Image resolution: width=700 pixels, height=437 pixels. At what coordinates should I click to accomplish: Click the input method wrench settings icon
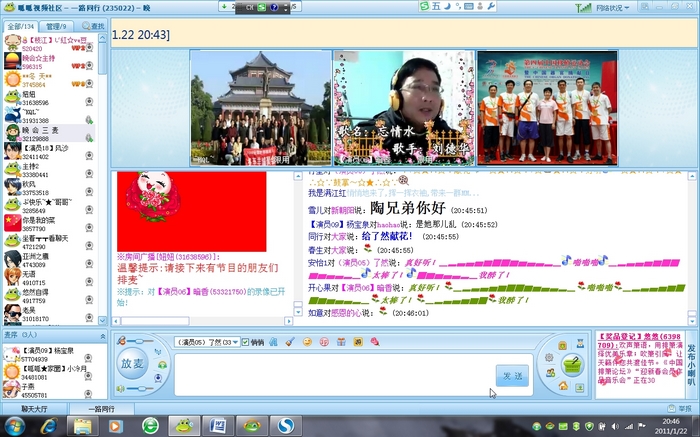pyautogui.click(x=492, y=6)
